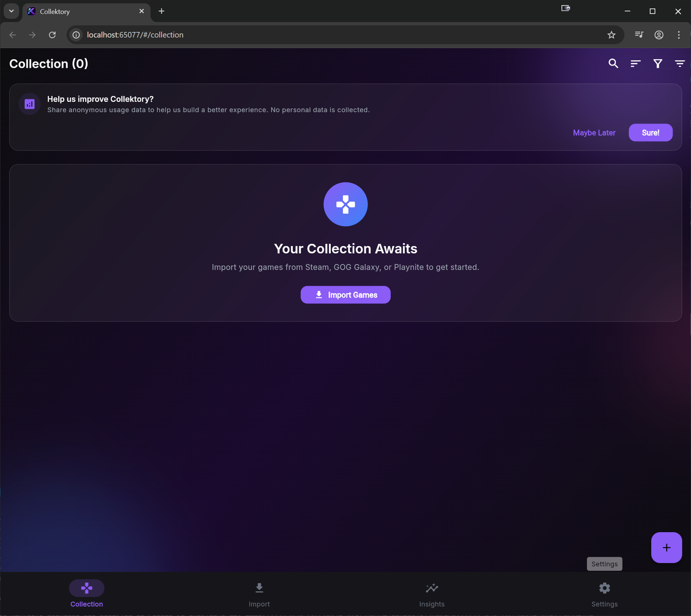Click the Collection gamepad icon in bottom bar
691x616 pixels.
coord(86,588)
